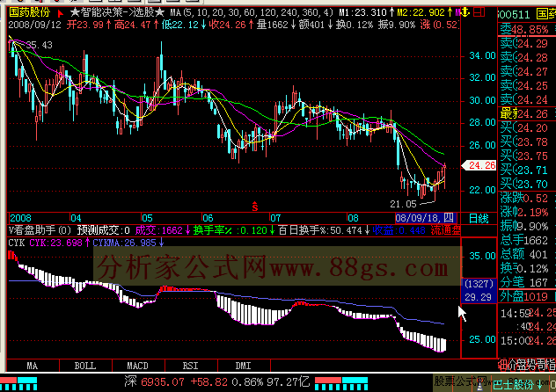Viewport: 556px width, 392px height.
Task: Click the sell quote 24.24 row
Action: (x=527, y=100)
